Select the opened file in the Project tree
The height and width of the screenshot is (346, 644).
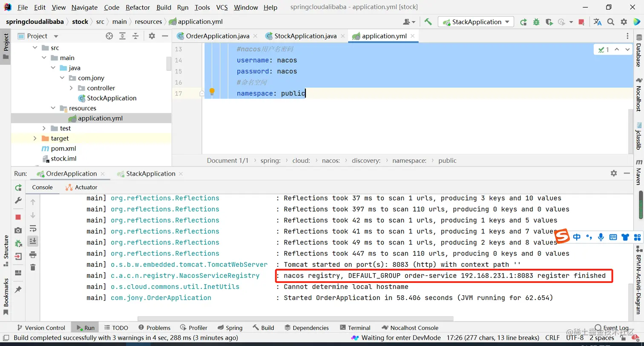(109, 36)
